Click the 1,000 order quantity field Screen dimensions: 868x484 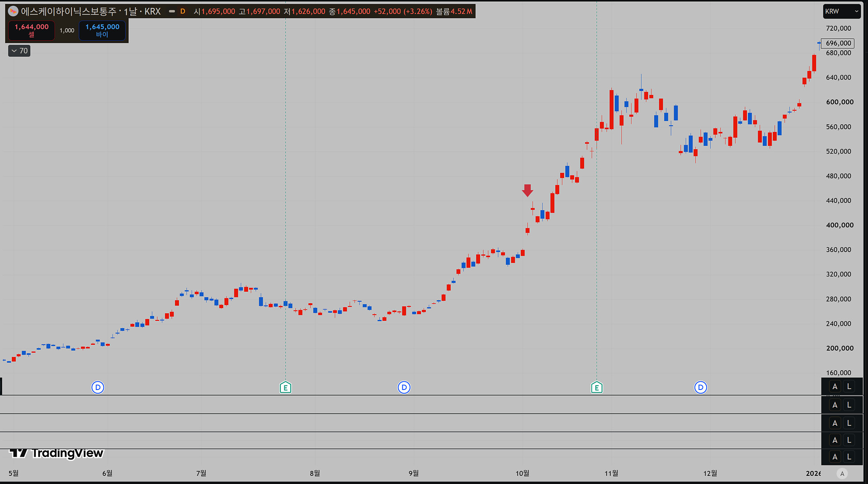tap(67, 30)
